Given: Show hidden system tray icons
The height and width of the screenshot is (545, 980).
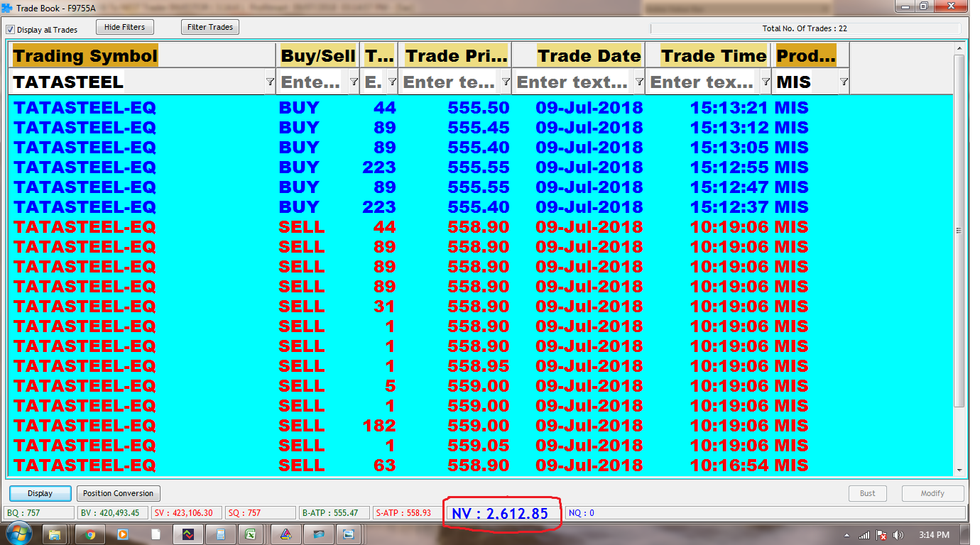Looking at the screenshot, I should click(x=847, y=535).
